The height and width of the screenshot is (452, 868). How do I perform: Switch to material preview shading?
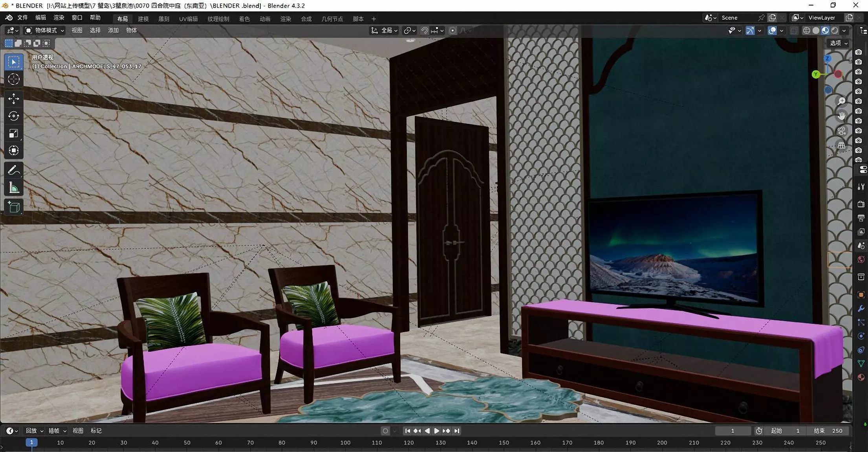pyautogui.click(x=825, y=30)
